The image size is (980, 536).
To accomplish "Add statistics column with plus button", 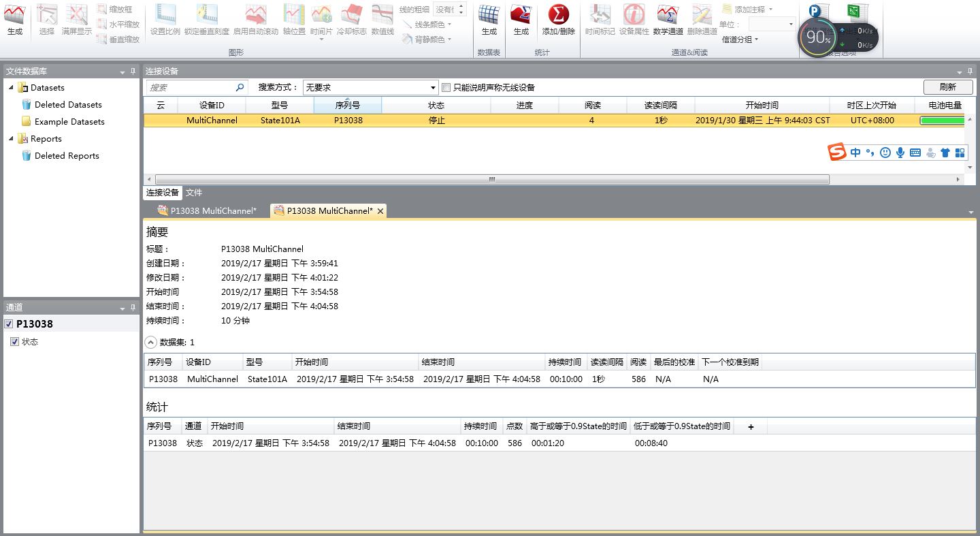I will tap(751, 426).
